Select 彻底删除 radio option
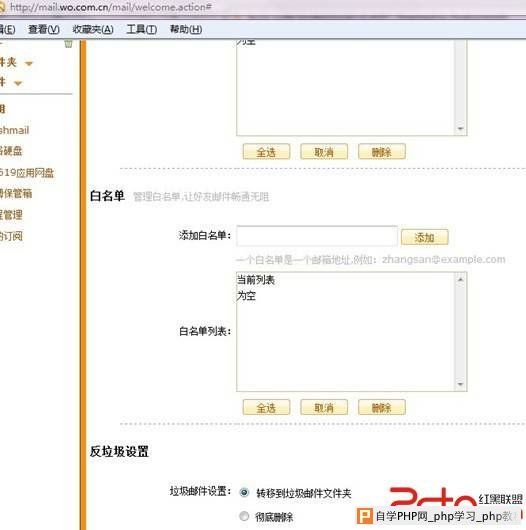Screen dimensions: 526x530 [x=244, y=516]
